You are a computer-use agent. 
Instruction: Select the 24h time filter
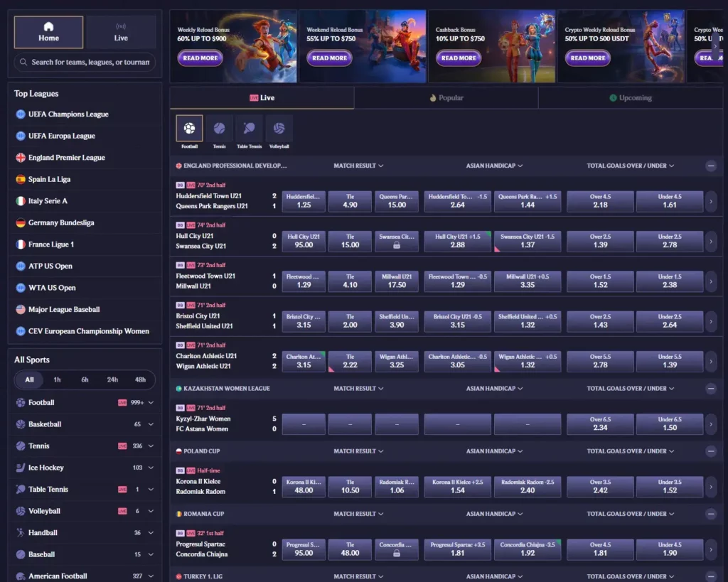[112, 379]
